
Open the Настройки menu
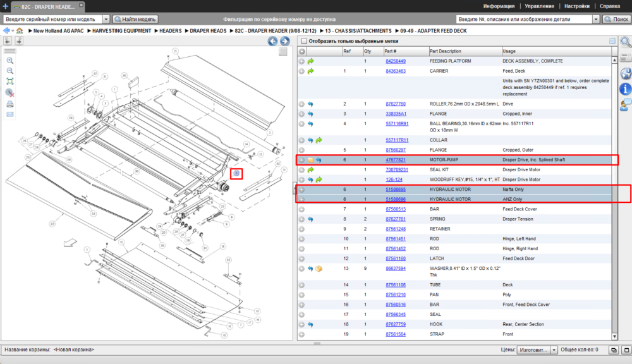pyautogui.click(x=577, y=6)
